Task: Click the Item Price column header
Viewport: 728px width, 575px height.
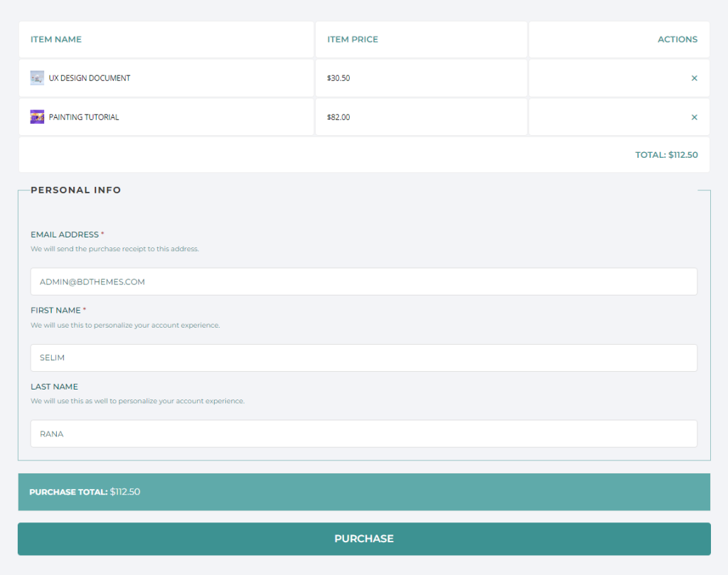Action: click(353, 40)
